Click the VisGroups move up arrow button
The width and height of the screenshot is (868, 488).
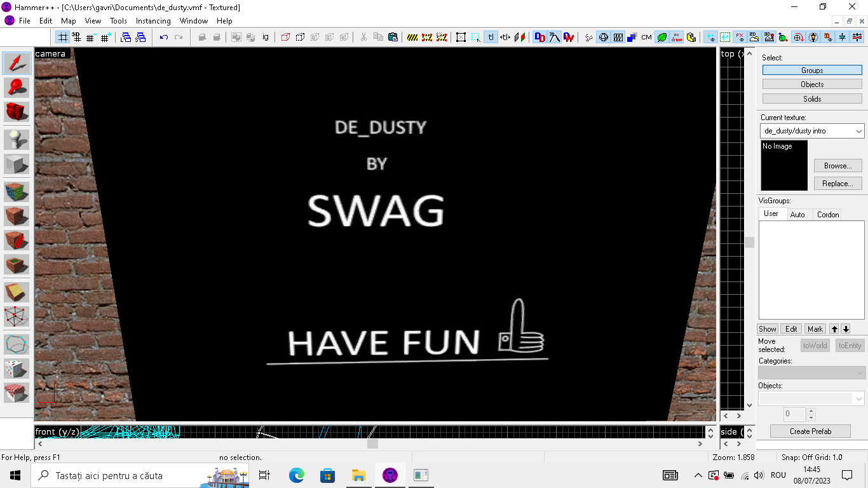(x=834, y=329)
